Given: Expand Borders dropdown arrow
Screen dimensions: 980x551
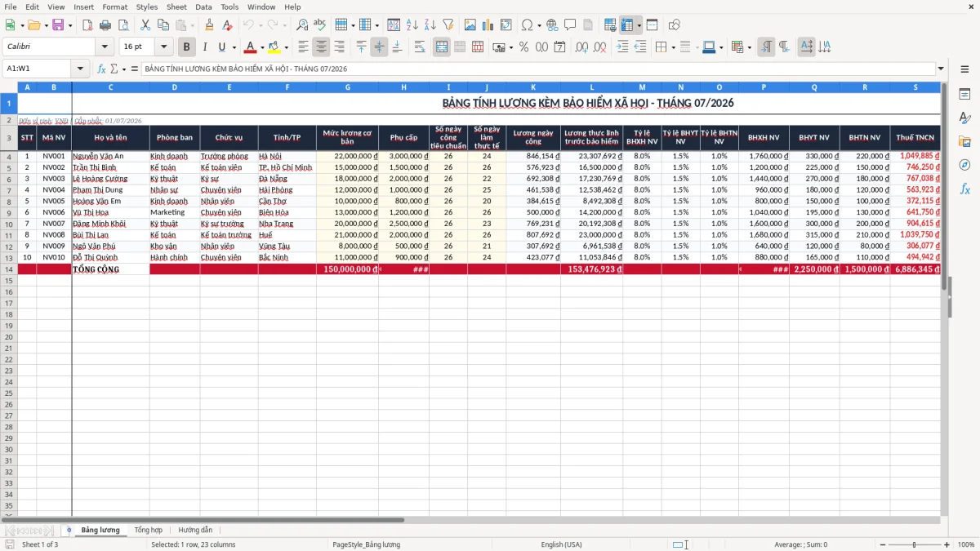Looking at the screenshot, I should (673, 47).
